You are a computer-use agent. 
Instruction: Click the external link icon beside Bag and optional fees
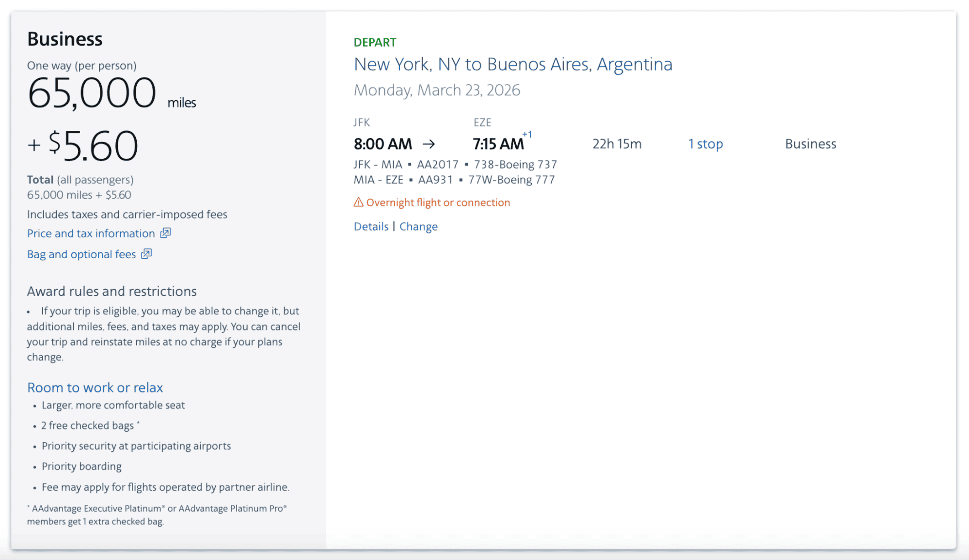(146, 254)
